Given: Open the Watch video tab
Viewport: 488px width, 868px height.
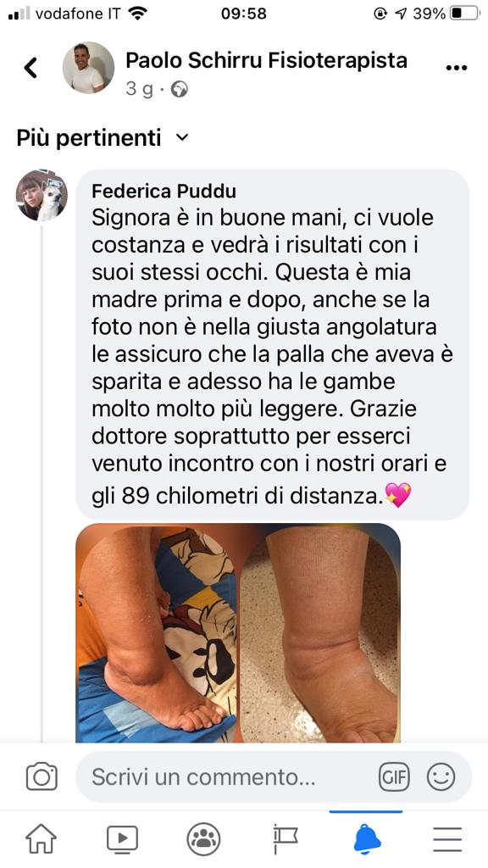Looking at the screenshot, I should pyautogui.click(x=122, y=838).
